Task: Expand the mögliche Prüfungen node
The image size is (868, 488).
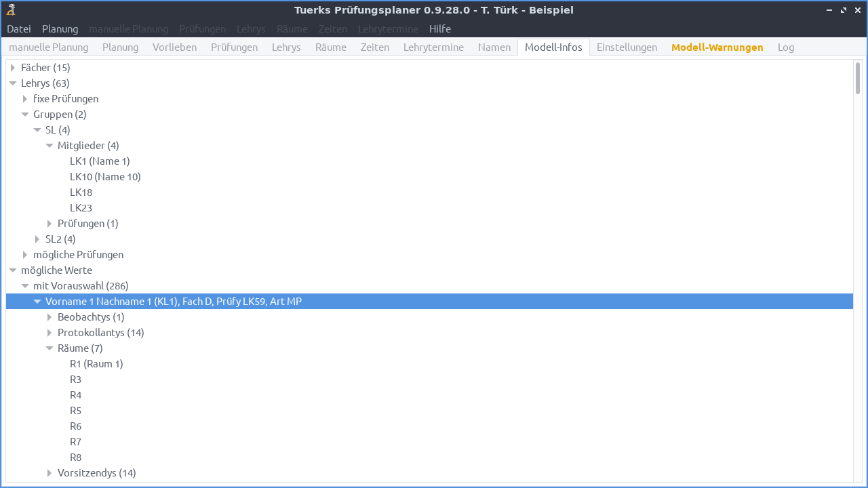Action: click(25, 254)
